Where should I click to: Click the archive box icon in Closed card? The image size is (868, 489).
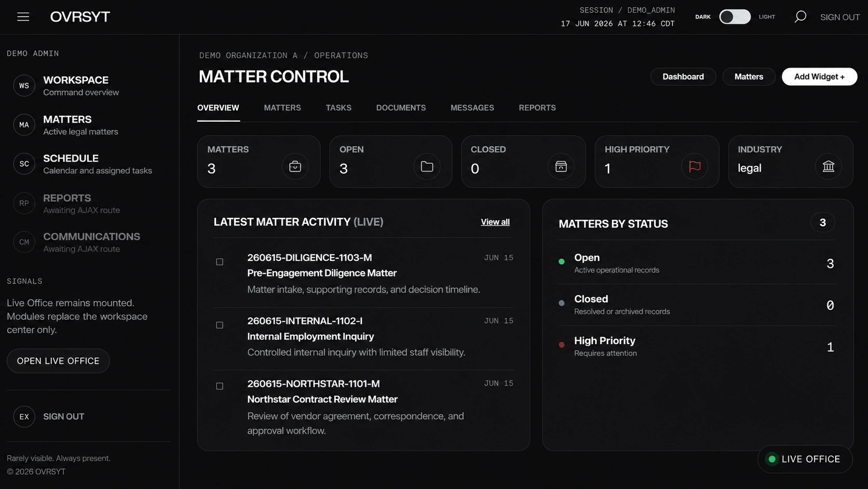561,167
